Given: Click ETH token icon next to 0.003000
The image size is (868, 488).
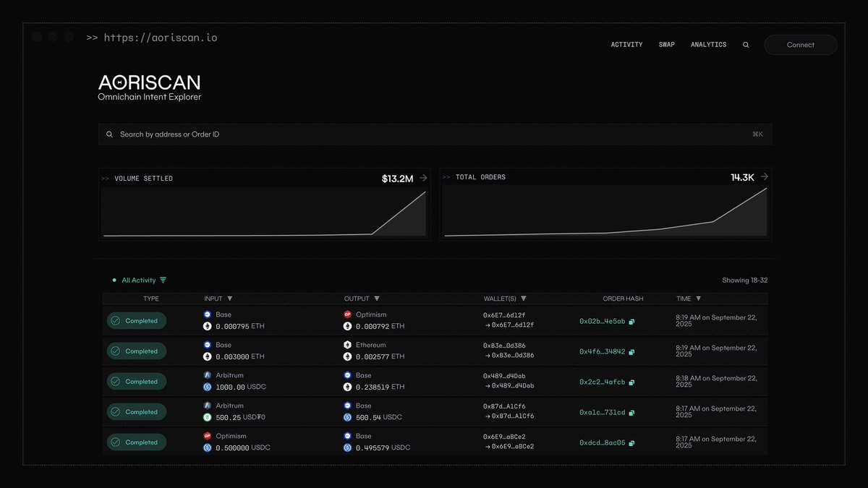Looking at the screenshot, I should 208,356.
